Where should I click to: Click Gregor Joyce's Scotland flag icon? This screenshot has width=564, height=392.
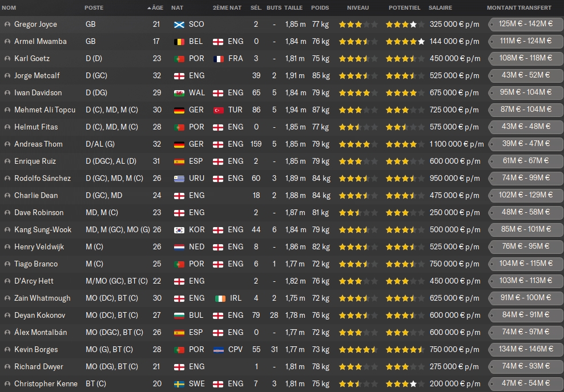(179, 25)
